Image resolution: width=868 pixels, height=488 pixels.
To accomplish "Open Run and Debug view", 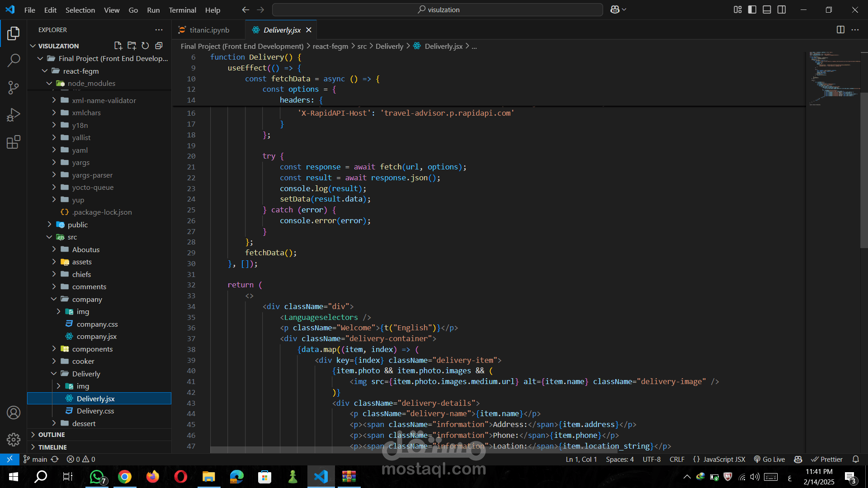I will (x=14, y=115).
